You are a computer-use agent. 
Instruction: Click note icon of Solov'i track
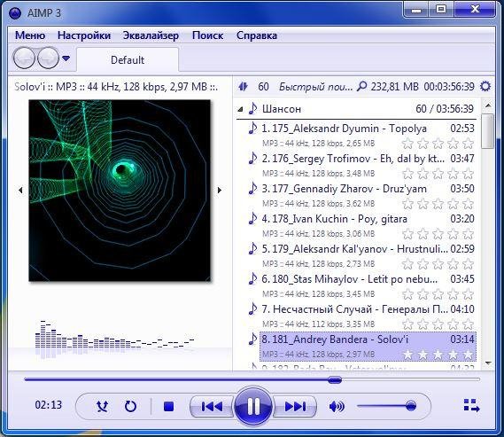tap(253, 339)
